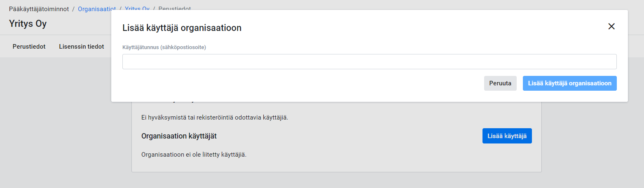Confirm with Lisää käyttäjä organisaatioon button
The height and width of the screenshot is (188, 644).
pos(569,83)
